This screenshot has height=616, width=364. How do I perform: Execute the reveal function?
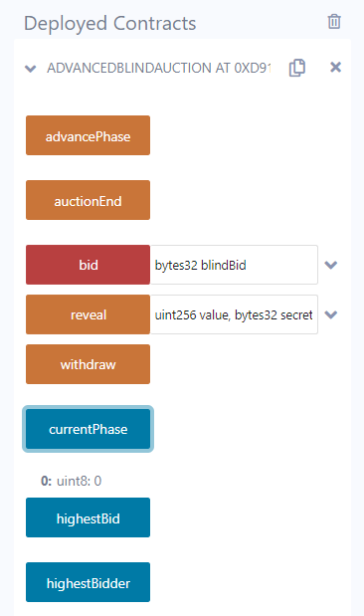tap(88, 314)
